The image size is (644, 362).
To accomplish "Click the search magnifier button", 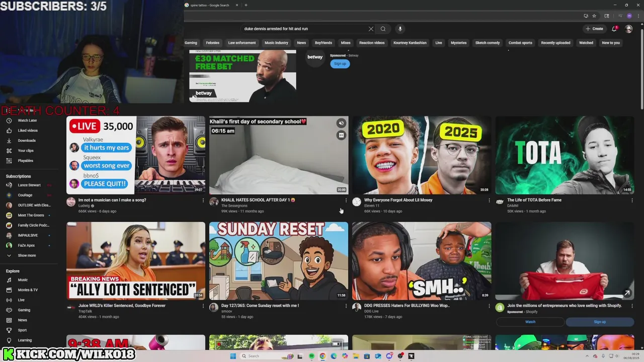I will pos(383,29).
